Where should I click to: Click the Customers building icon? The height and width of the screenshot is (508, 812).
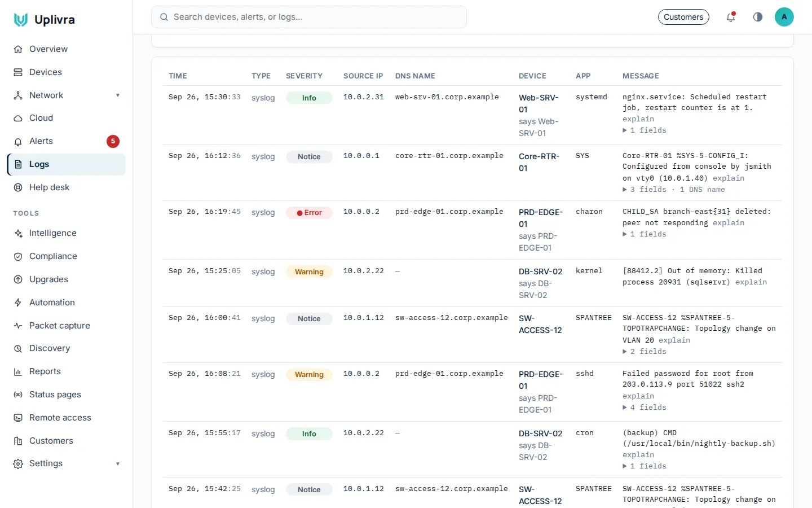(x=18, y=441)
